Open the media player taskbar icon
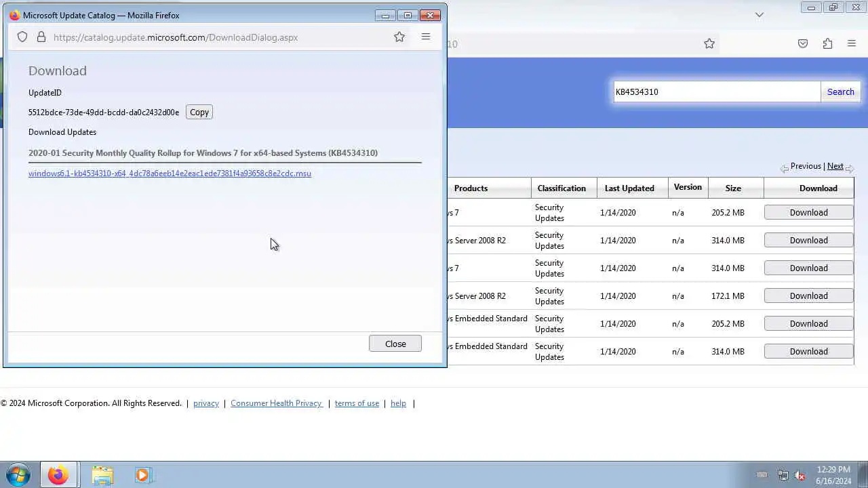The height and width of the screenshot is (488, 868). [142, 475]
